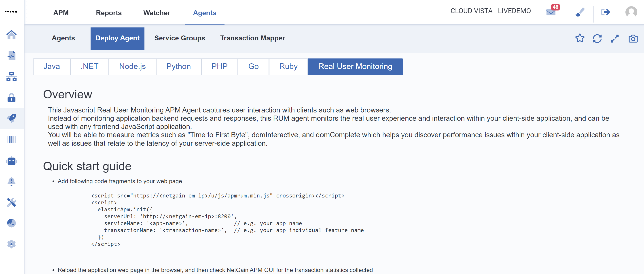
Task: Click the expand/fullscreen icon
Action: tap(615, 38)
